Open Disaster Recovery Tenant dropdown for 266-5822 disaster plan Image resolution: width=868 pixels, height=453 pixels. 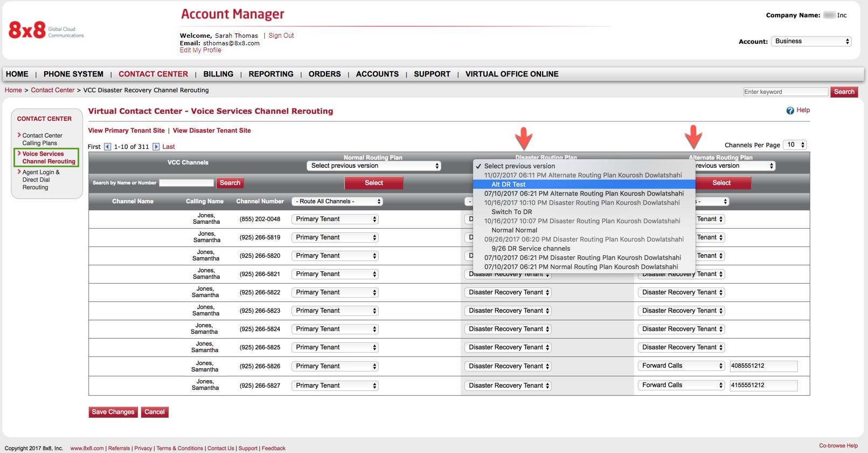[x=508, y=292]
